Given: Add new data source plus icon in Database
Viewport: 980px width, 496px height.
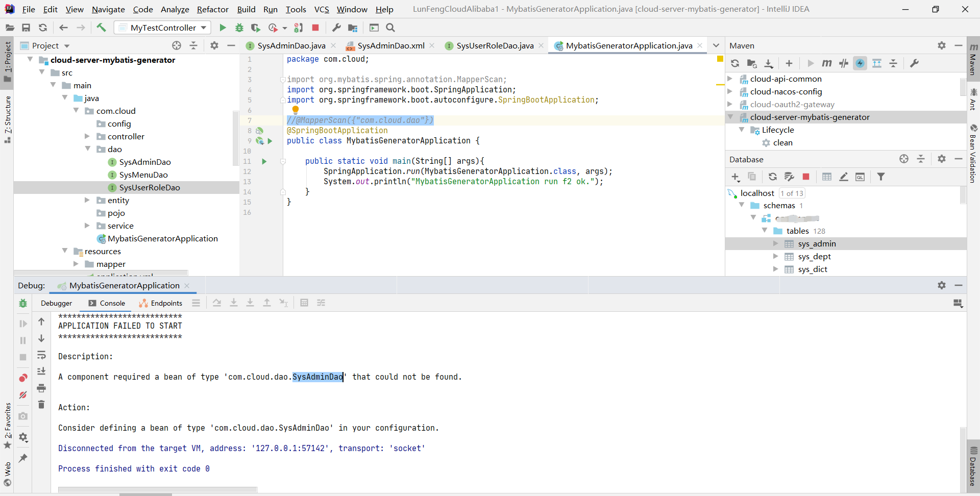Looking at the screenshot, I should point(736,177).
